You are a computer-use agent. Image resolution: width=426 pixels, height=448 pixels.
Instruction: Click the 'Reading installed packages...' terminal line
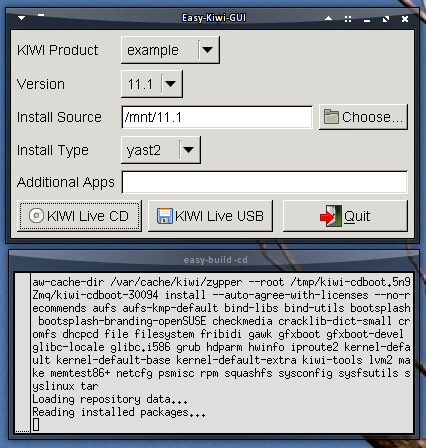coord(119,412)
